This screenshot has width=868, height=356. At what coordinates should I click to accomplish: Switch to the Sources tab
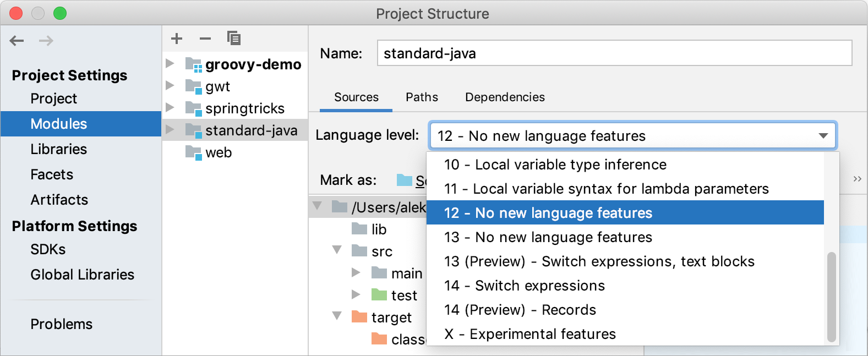(356, 97)
